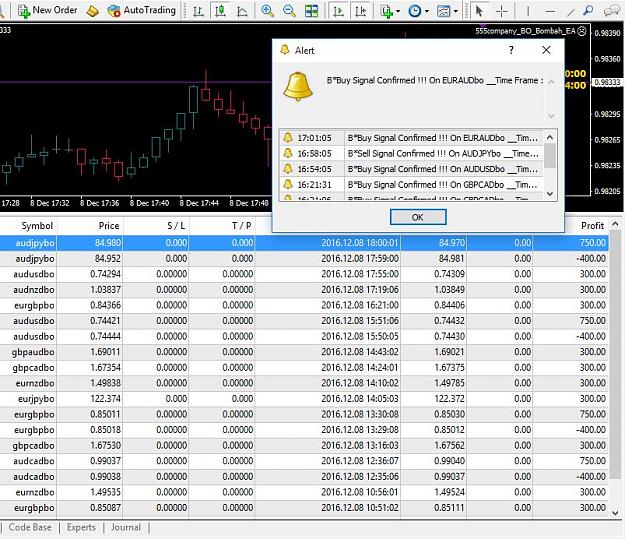This screenshot has width=625, height=539.
Task: Select the vertical line drawing tool
Action: [x=528, y=11]
